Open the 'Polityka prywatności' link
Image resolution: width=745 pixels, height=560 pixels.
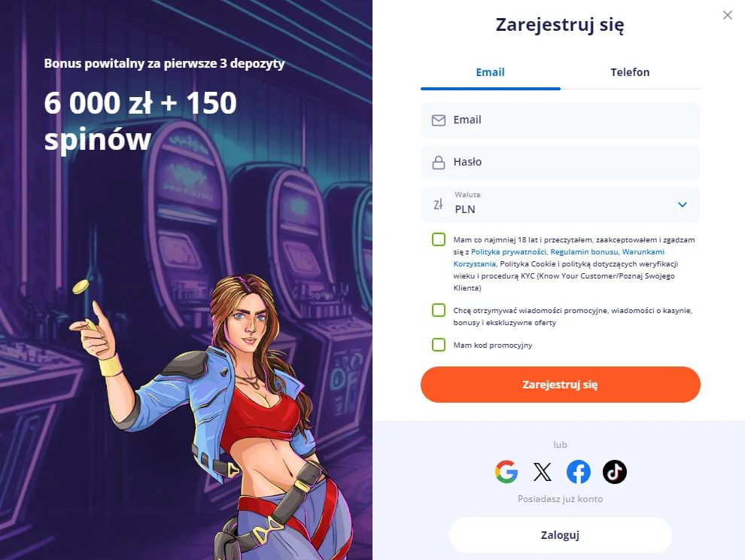(x=509, y=252)
